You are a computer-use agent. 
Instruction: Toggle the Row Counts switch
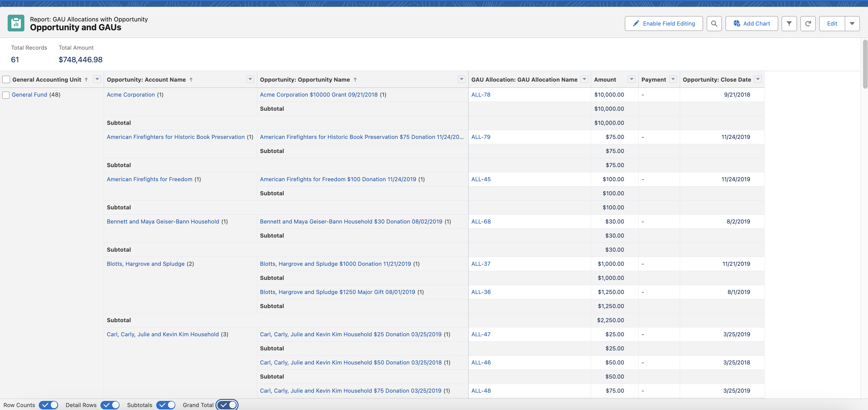pyautogui.click(x=48, y=405)
